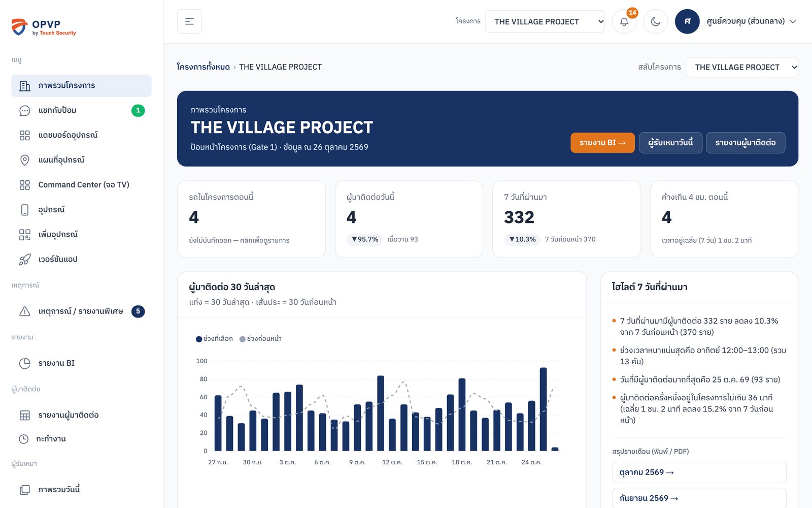Click the QR-grid icon for เพิ่มอุปกรณ์
812x508 pixels.
coord(24,235)
